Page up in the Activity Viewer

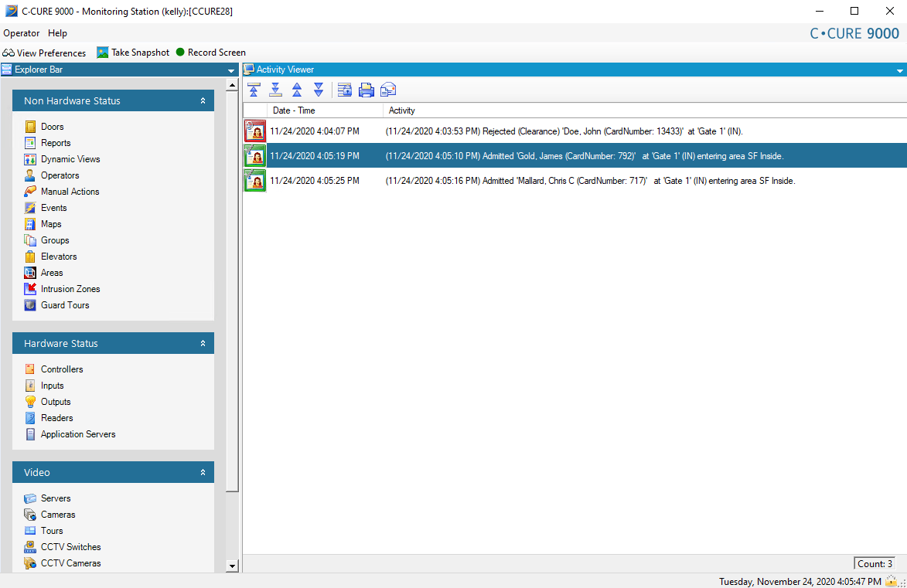tap(297, 90)
